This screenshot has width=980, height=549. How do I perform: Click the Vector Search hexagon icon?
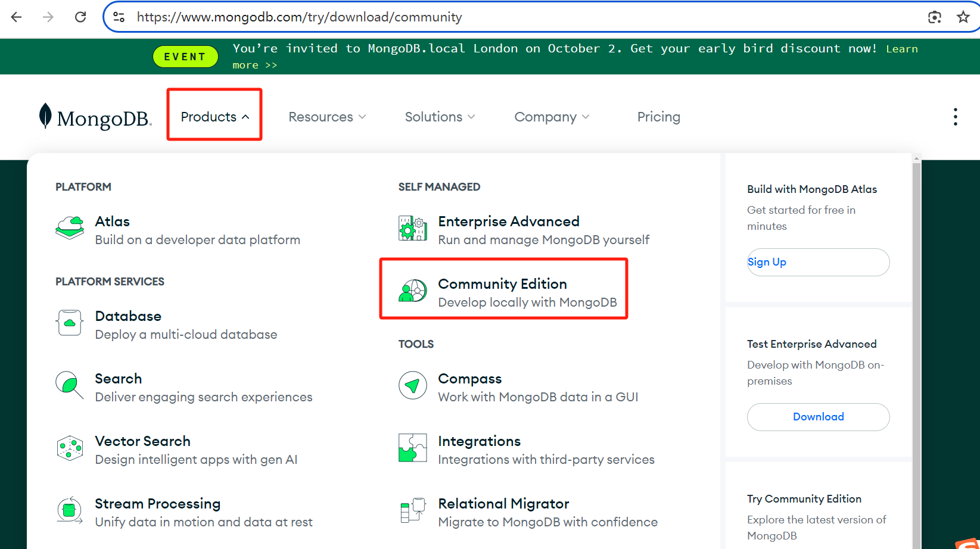pyautogui.click(x=70, y=448)
